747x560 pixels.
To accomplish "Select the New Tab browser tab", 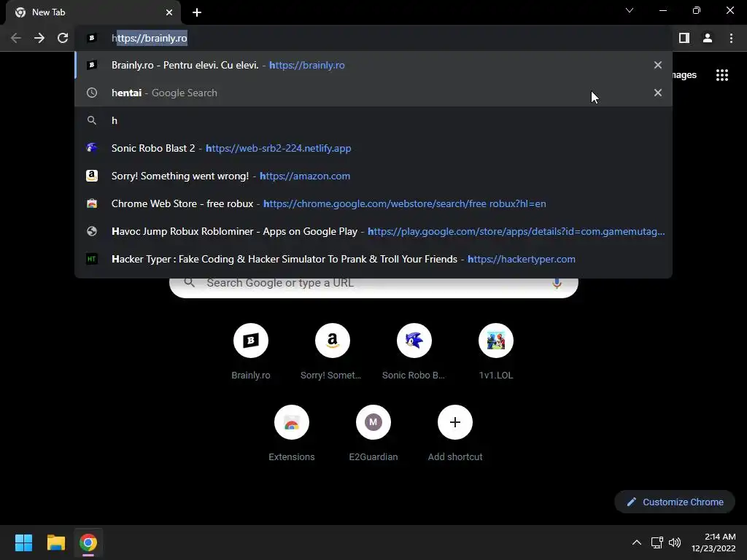I will pyautogui.click(x=93, y=12).
